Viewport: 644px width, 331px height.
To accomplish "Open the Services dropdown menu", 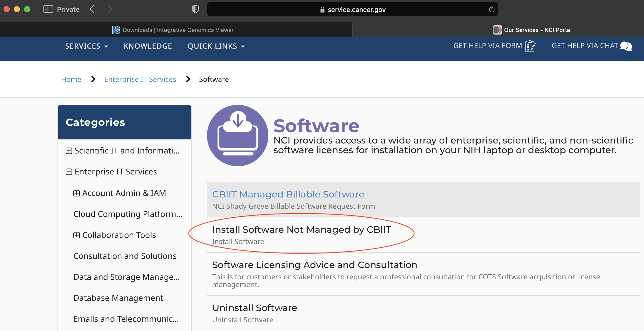I will click(87, 46).
